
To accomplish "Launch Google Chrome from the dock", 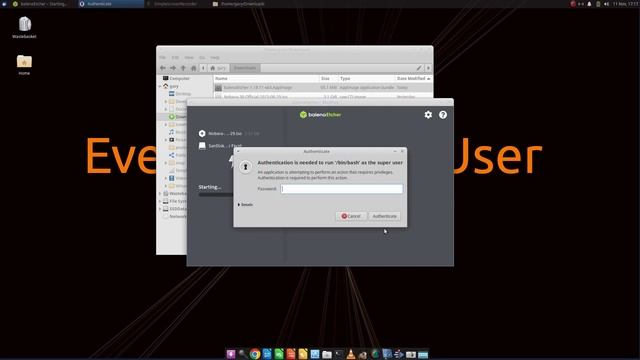I will [x=255, y=354].
